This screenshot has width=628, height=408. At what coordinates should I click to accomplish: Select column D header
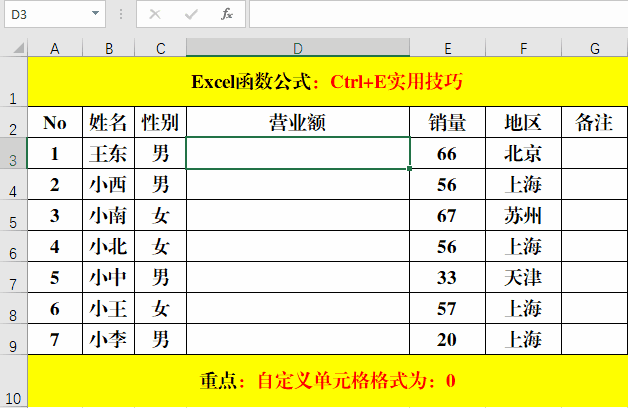pos(298,48)
